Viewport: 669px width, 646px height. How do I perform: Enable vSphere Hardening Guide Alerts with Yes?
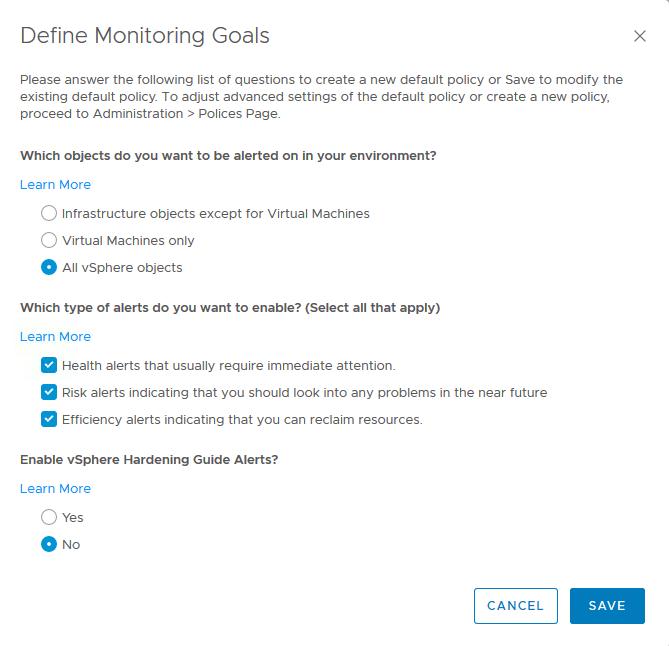49,517
